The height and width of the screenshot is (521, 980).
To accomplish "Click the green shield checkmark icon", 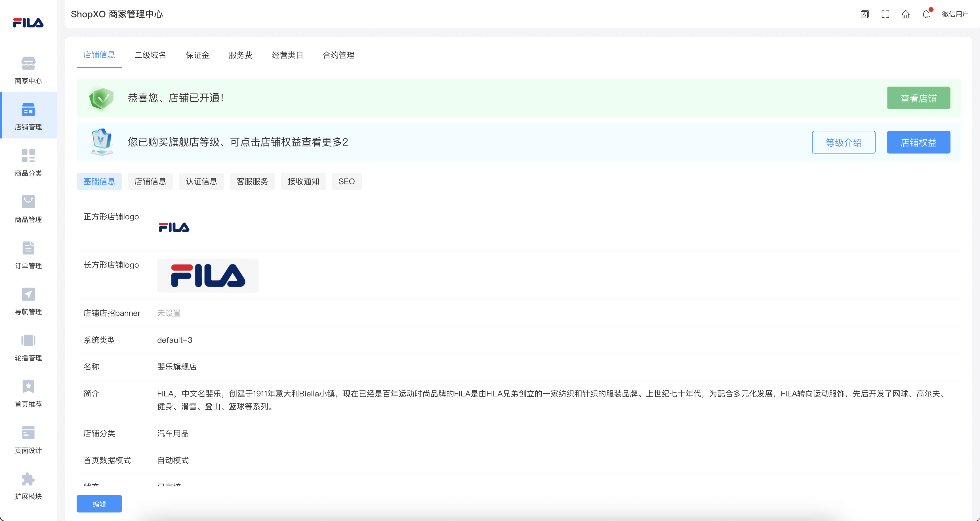I will 101,98.
